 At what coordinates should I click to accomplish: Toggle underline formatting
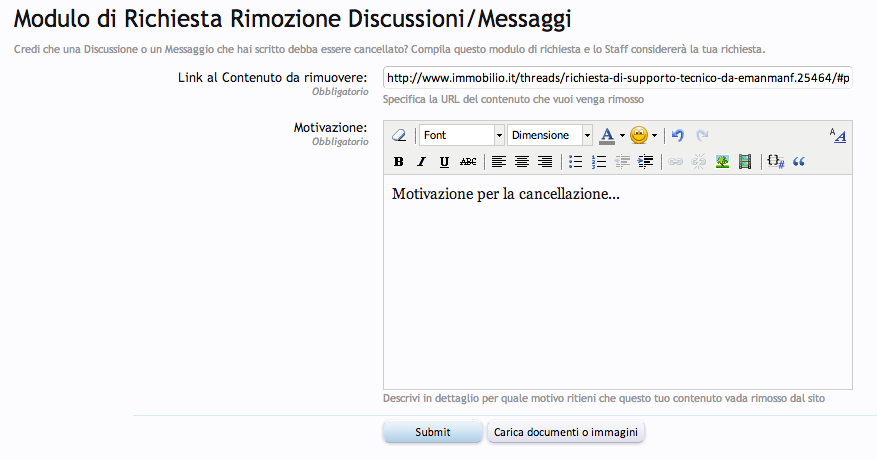[444, 162]
